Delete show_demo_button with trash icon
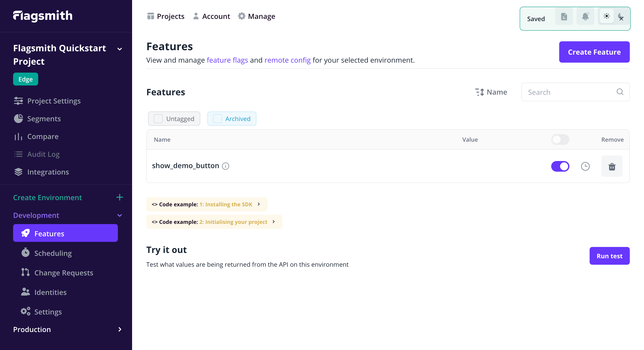The image size is (644, 350). pos(612,166)
